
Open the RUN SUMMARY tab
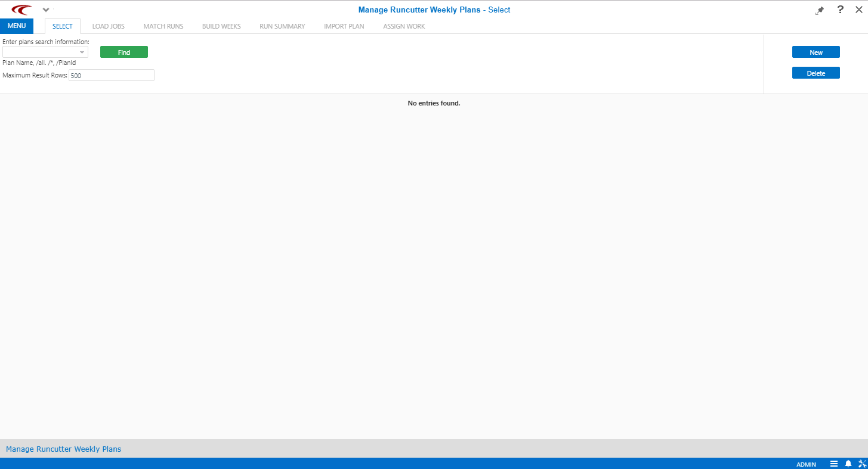[282, 26]
